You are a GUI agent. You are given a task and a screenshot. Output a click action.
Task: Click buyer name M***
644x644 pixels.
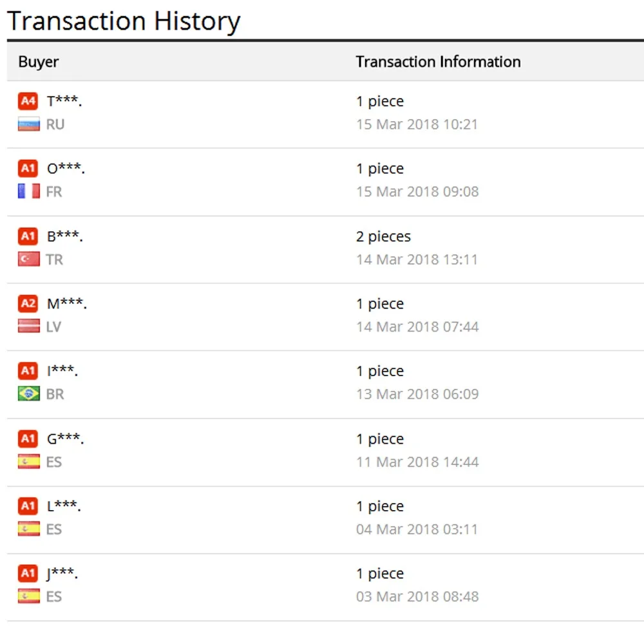pyautogui.click(x=67, y=304)
